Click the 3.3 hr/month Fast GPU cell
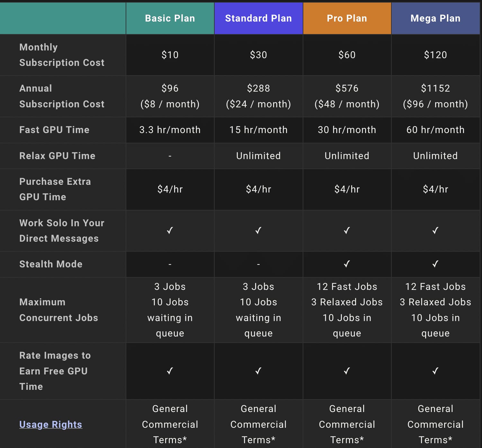The image size is (482, 448). 170,130
